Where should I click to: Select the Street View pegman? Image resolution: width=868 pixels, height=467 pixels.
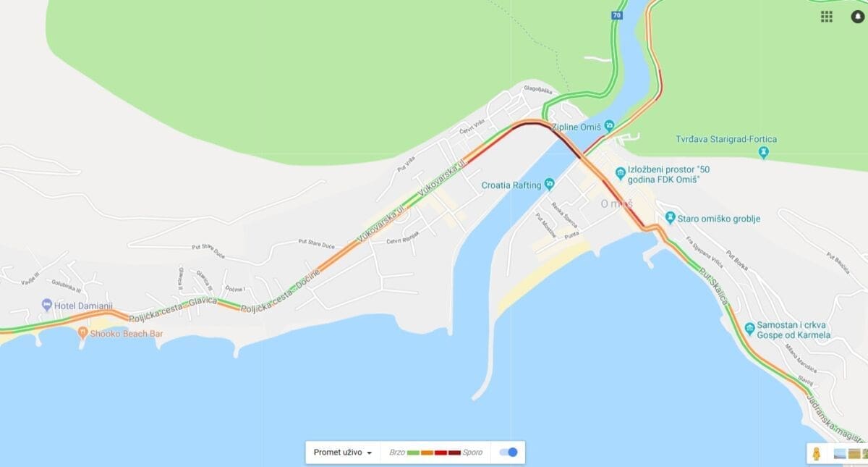tap(817, 453)
